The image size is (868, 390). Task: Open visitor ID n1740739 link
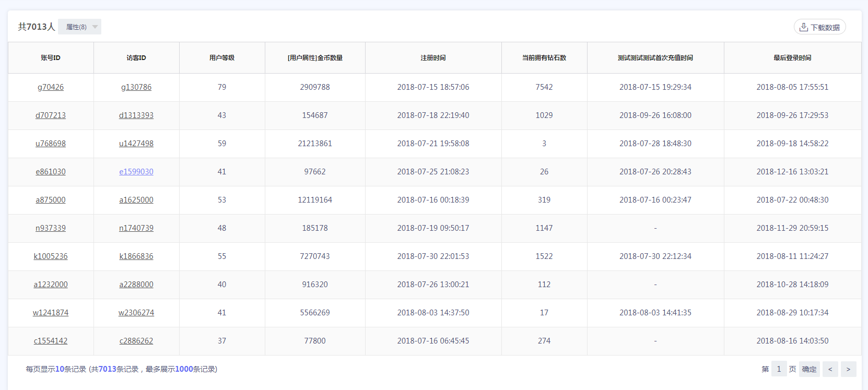[136, 228]
